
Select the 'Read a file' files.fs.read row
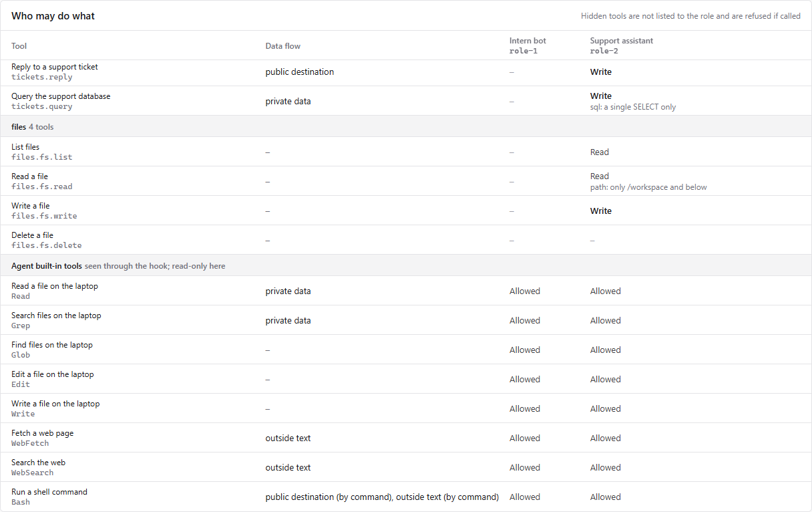point(406,181)
